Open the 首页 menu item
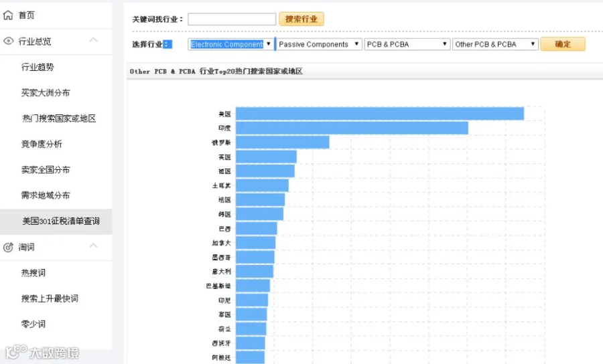 point(27,15)
